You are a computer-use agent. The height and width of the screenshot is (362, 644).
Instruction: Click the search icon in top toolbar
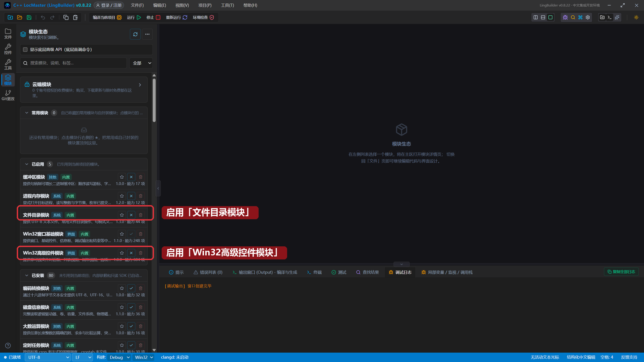coord(573,17)
